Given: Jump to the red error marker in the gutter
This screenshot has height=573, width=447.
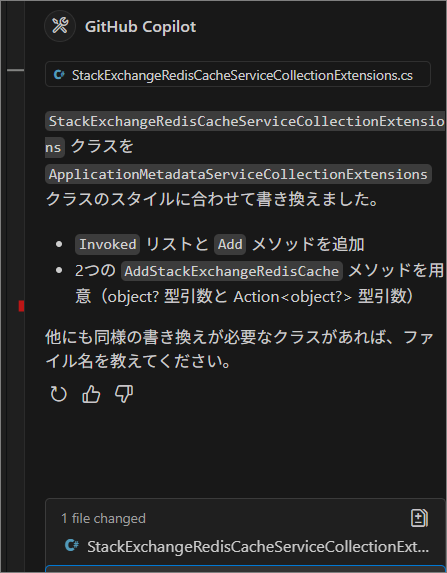Looking at the screenshot, I should pyautogui.click(x=22, y=306).
